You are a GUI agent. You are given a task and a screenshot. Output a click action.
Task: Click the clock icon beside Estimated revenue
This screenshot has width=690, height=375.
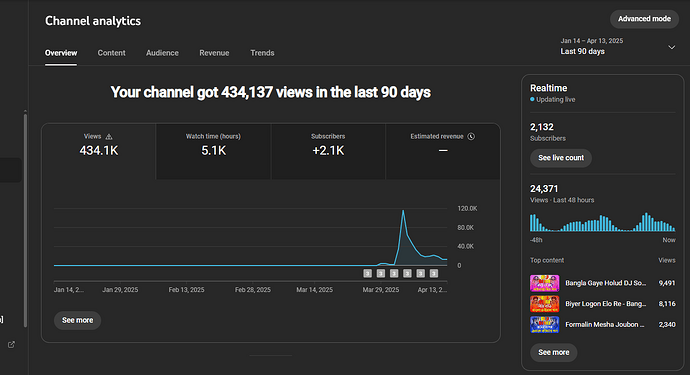click(x=471, y=136)
